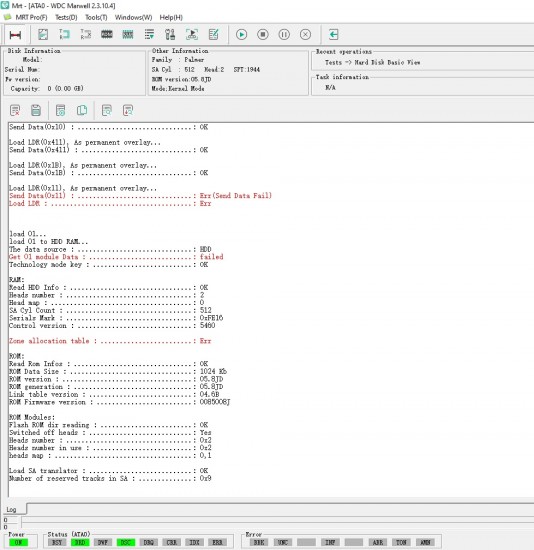Click the 'Link table version' log line
534x550 pixels.
pyautogui.click(x=114, y=394)
